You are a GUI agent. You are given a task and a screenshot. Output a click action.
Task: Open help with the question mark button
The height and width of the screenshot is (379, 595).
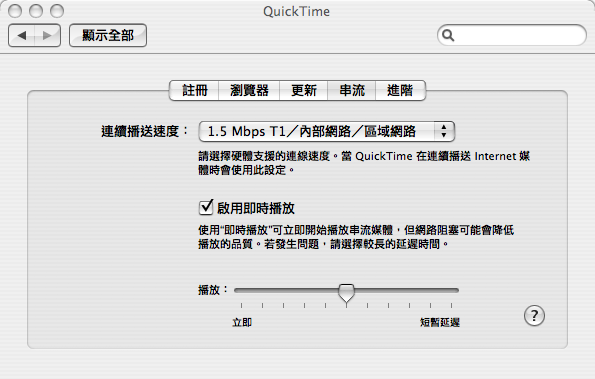[534, 316]
